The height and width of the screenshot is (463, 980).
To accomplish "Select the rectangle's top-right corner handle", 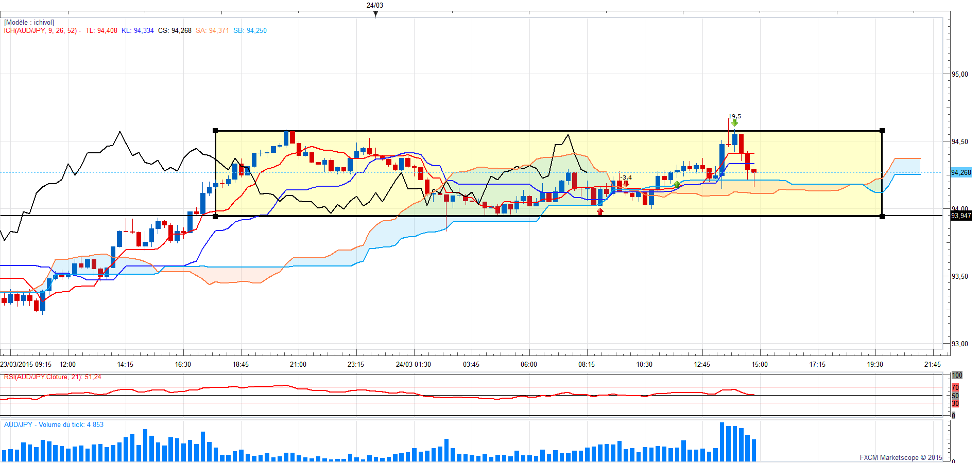I will coord(882,131).
